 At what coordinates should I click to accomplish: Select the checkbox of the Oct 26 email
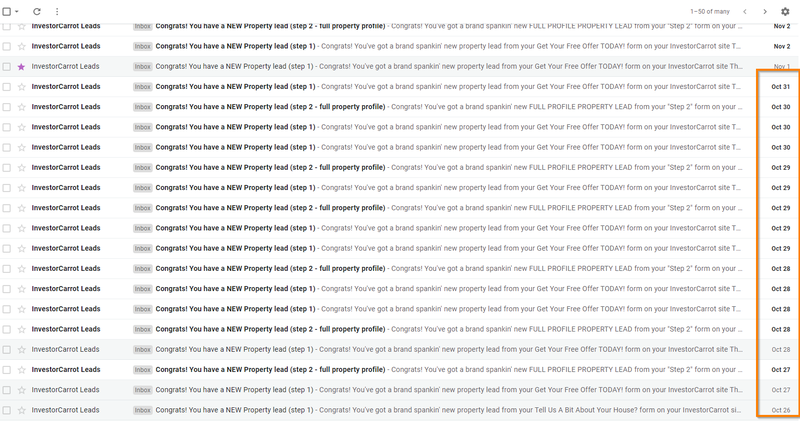tap(7, 410)
